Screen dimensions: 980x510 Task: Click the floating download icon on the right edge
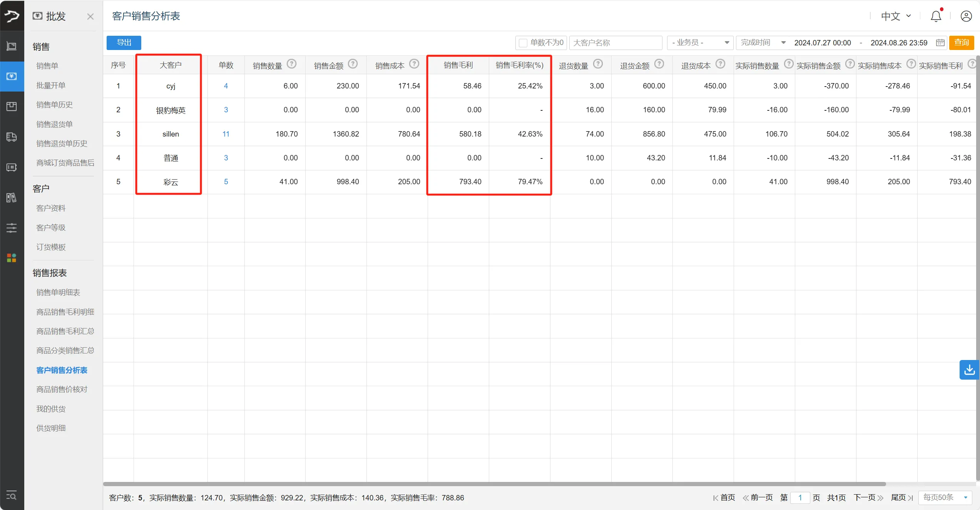click(x=970, y=370)
